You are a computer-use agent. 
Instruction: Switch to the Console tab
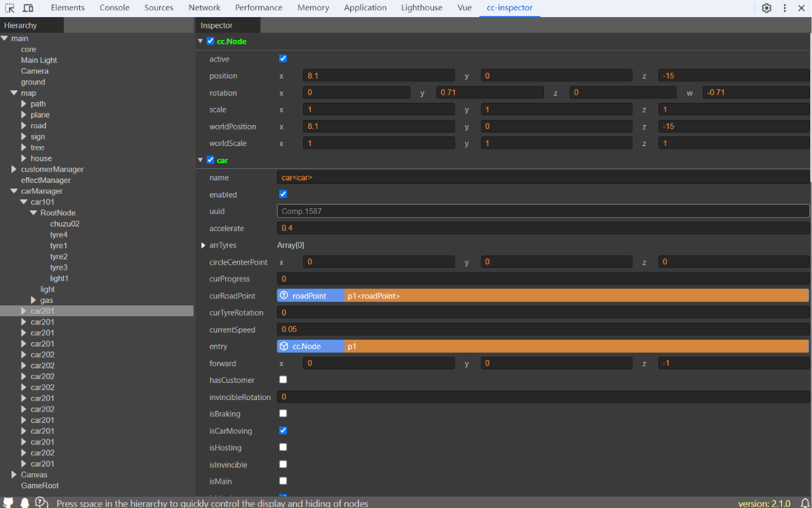(x=114, y=8)
